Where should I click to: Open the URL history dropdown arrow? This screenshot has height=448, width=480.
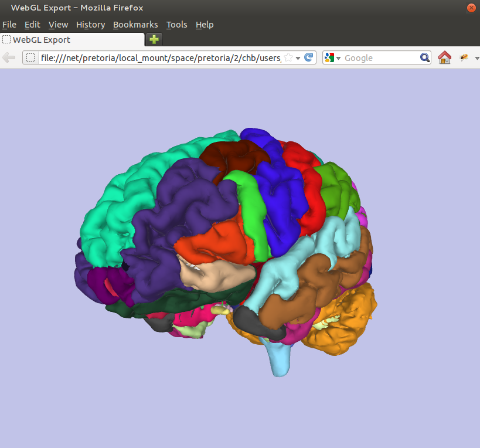(298, 57)
